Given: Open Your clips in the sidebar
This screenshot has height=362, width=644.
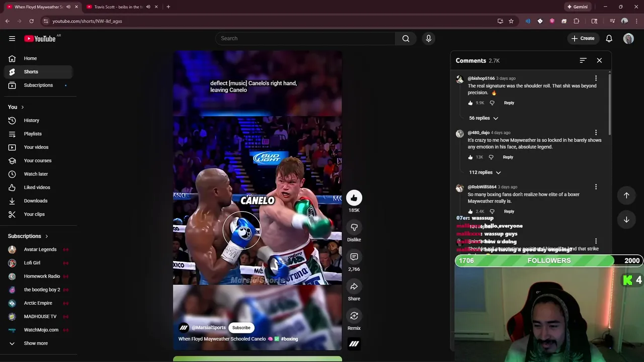Looking at the screenshot, I should pos(38,214).
